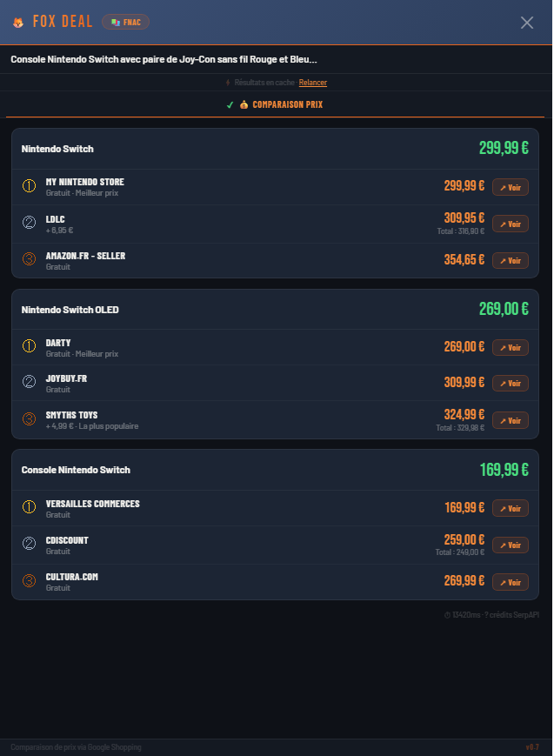Viewport: 554px width, 756px height.
Task: View the Smyths Toys offer
Action: [x=510, y=420]
